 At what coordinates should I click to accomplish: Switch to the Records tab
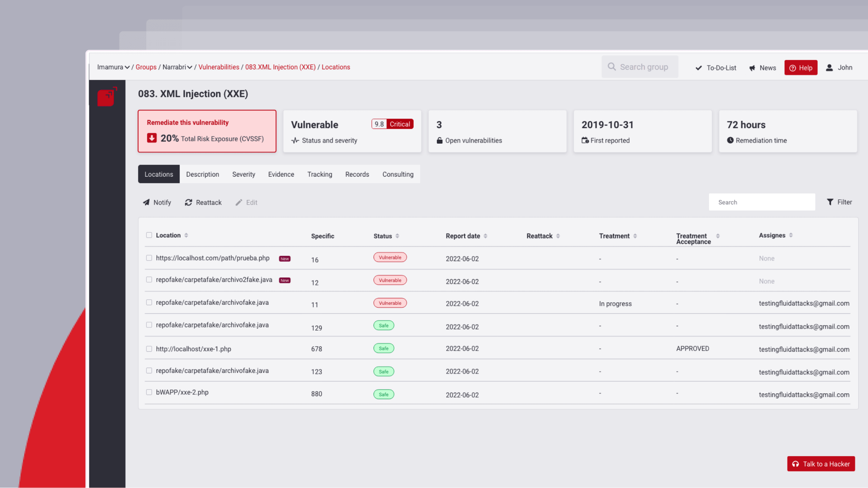click(357, 174)
